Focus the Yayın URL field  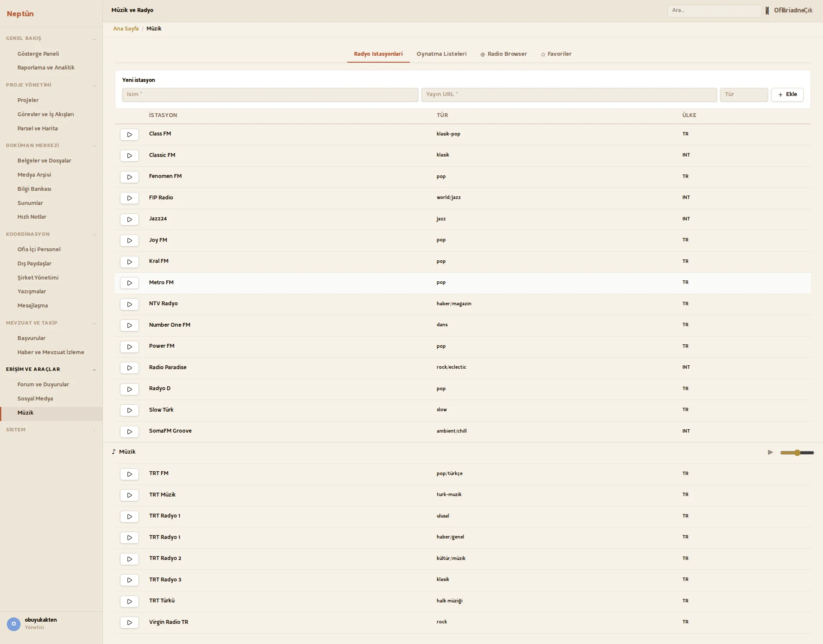569,95
